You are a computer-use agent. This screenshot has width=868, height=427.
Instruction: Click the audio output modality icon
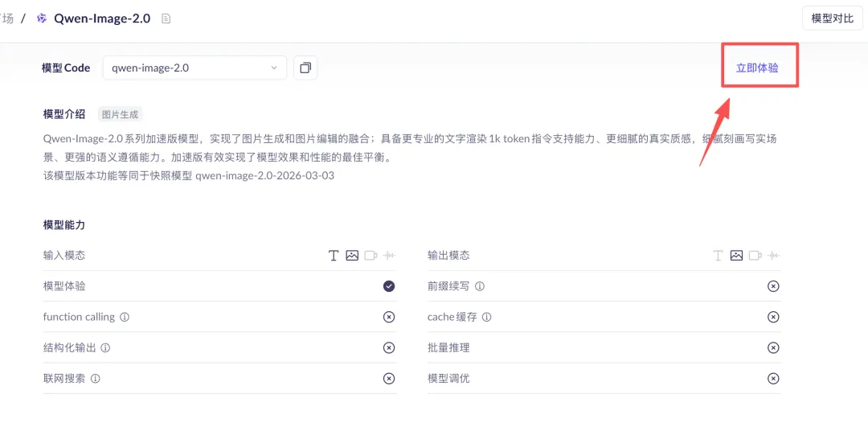(774, 255)
